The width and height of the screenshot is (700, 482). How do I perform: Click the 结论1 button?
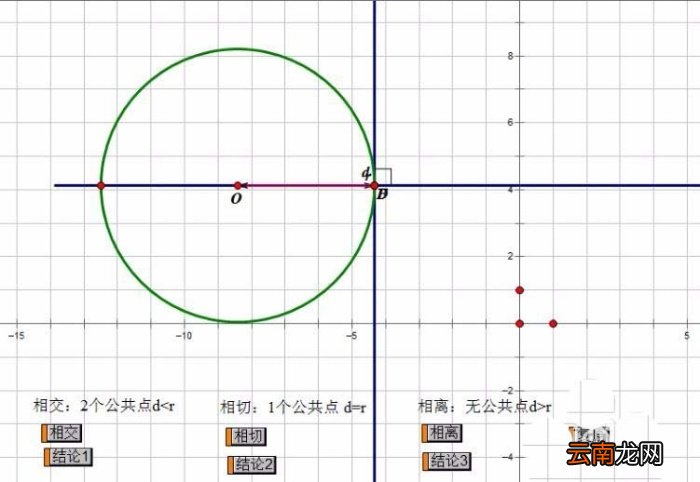(68, 457)
